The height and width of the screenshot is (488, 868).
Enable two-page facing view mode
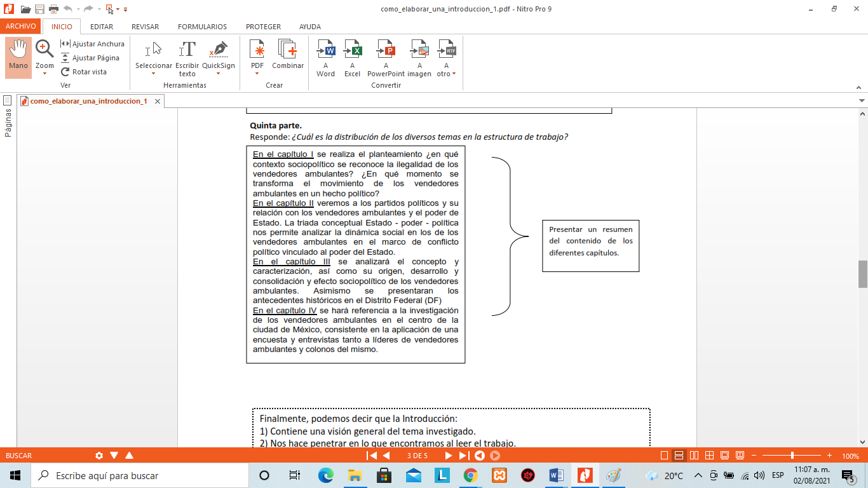click(694, 456)
